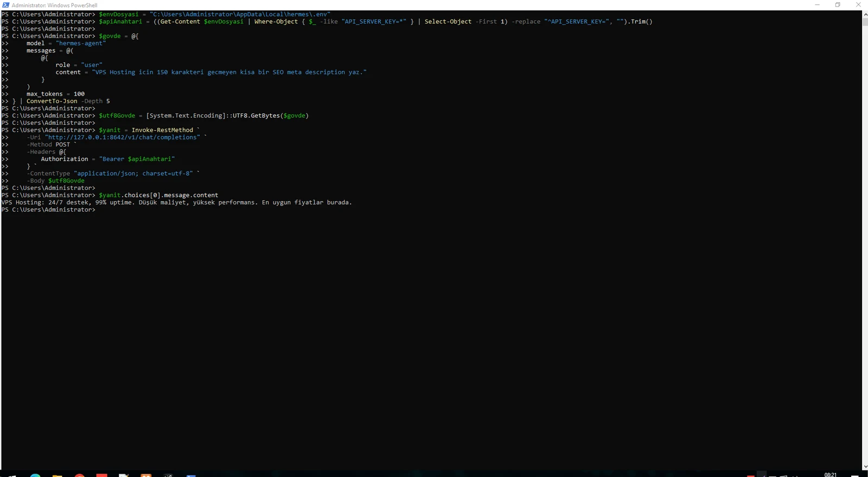
Task: Click the PowerShell icon in the title bar
Action: tap(5, 5)
